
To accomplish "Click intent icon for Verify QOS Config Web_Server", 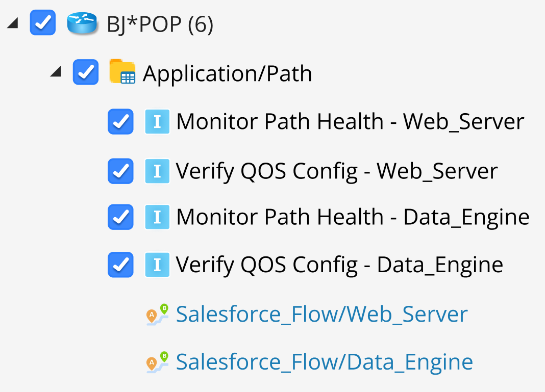I will (157, 171).
